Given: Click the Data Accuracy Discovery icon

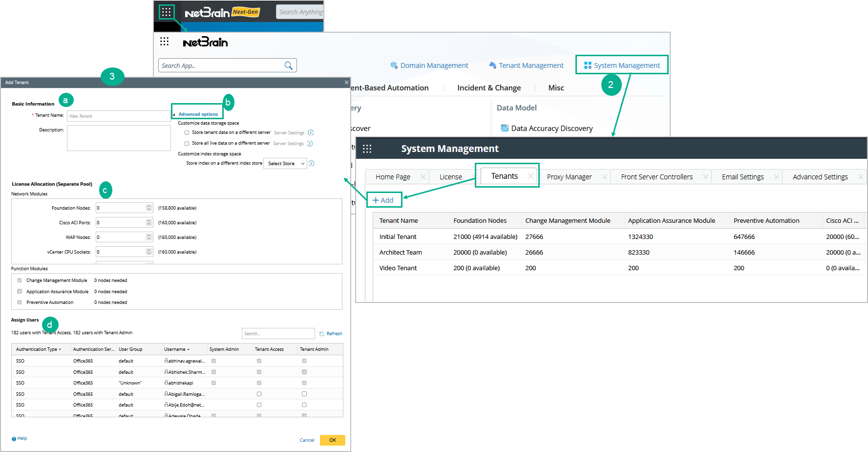Looking at the screenshot, I should click(505, 129).
